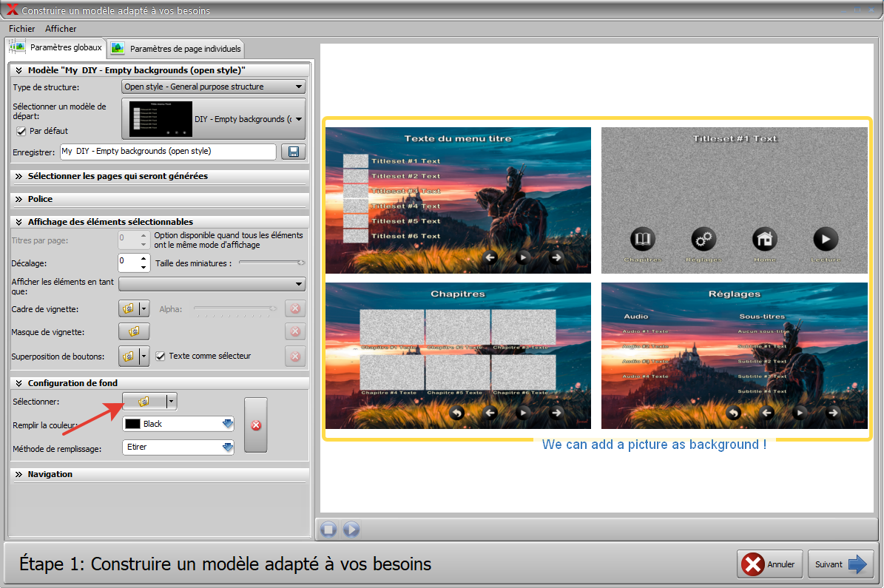The width and height of the screenshot is (884, 588).
Task: Open the Type de structure dropdown
Action: point(214,87)
